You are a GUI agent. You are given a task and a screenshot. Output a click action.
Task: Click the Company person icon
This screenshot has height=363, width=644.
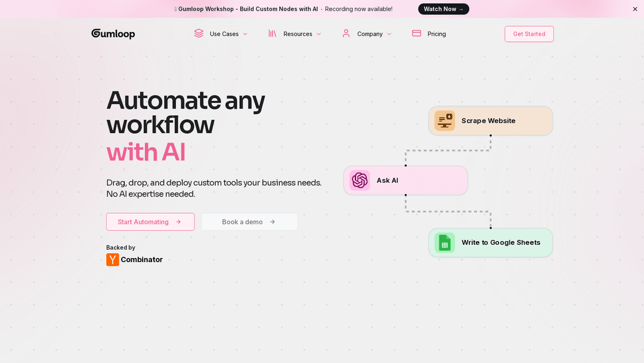click(346, 33)
